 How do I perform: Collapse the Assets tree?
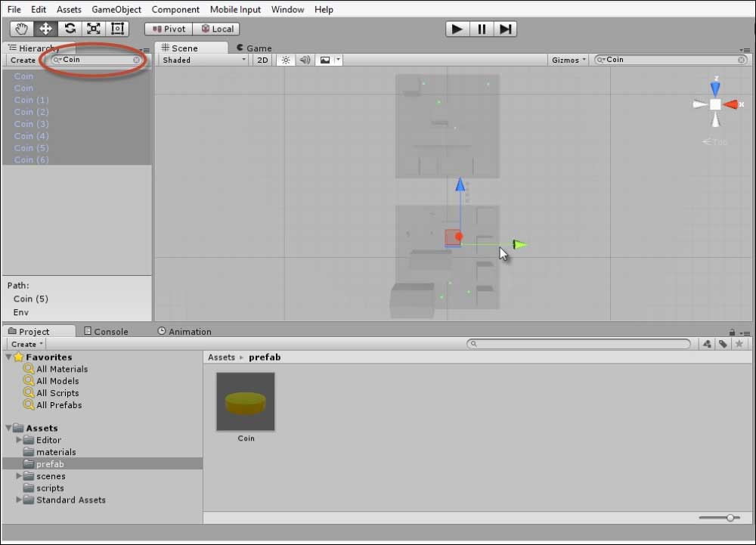pos(8,428)
